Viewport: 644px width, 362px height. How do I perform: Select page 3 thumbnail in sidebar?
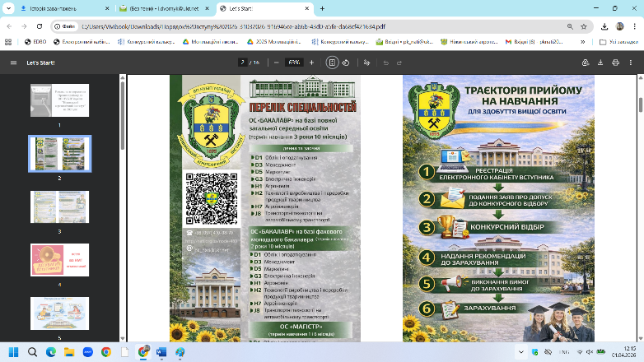tap(59, 208)
